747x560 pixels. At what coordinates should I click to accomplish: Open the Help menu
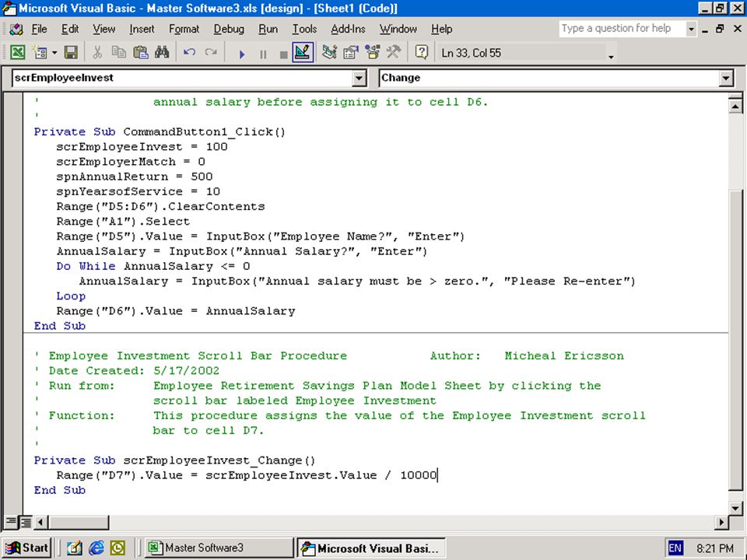click(x=442, y=30)
